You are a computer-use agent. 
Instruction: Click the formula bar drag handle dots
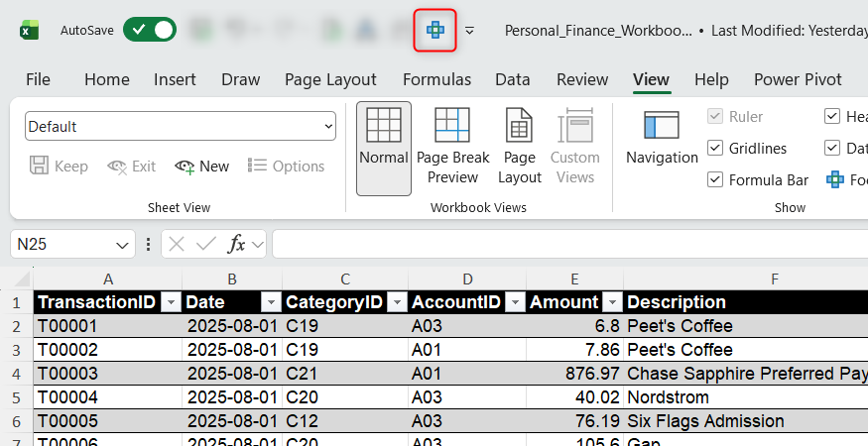click(148, 244)
